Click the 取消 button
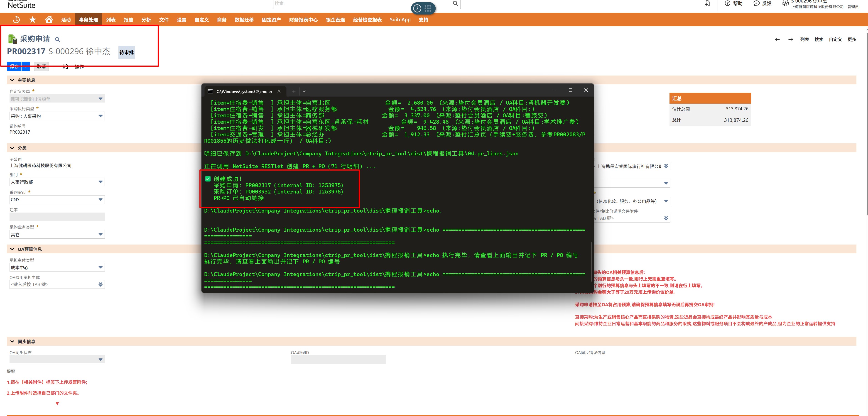This screenshot has width=868, height=416. tap(42, 66)
